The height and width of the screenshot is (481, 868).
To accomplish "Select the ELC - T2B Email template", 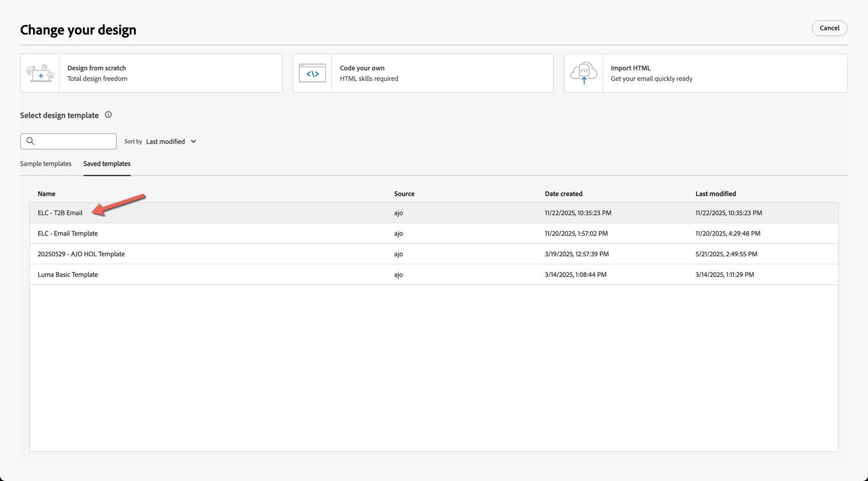I will [x=434, y=213].
